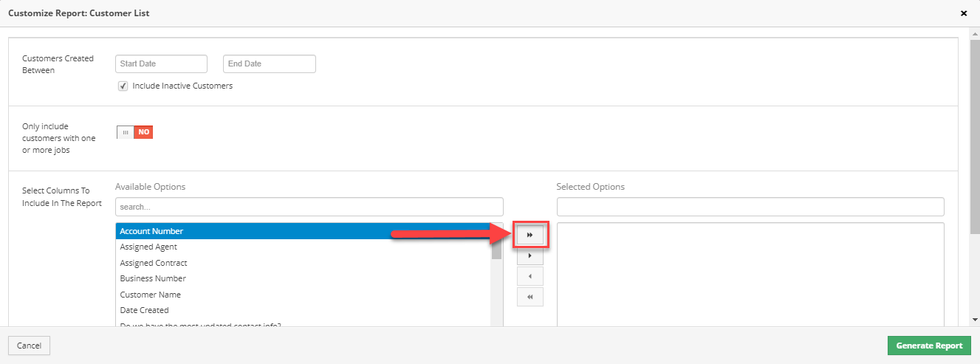980x364 pixels.
Task: Toggle the customers with jobs NO switch
Action: point(134,132)
